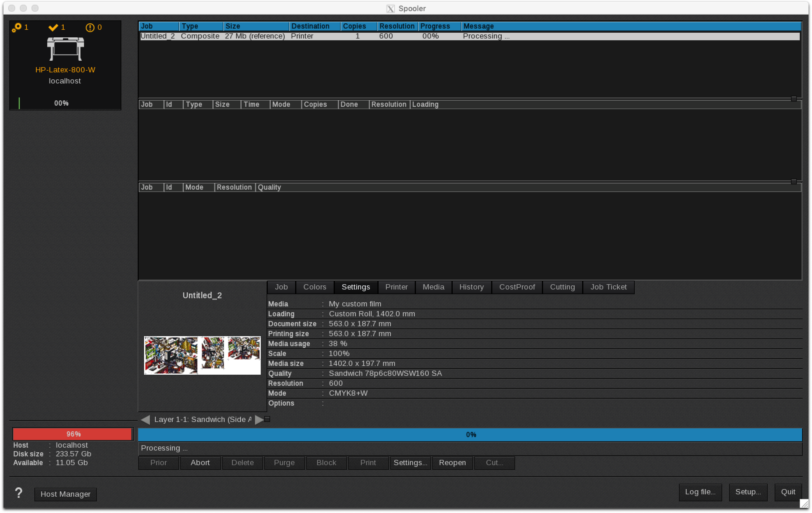812x513 pixels.
Task: Click the next layer arrow icon
Action: [x=258, y=419]
